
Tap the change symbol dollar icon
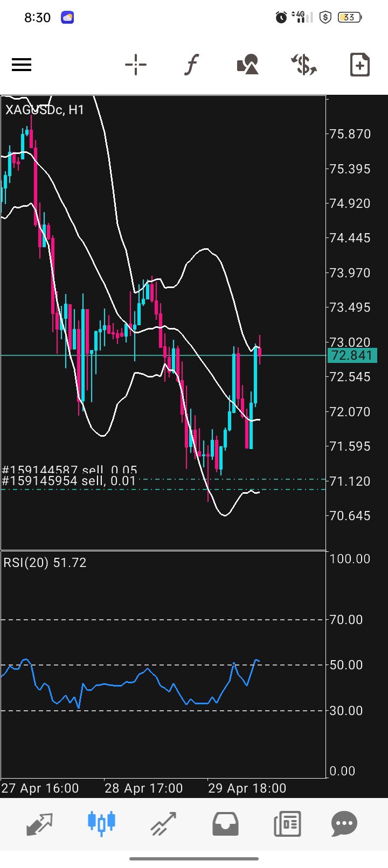pos(304,65)
